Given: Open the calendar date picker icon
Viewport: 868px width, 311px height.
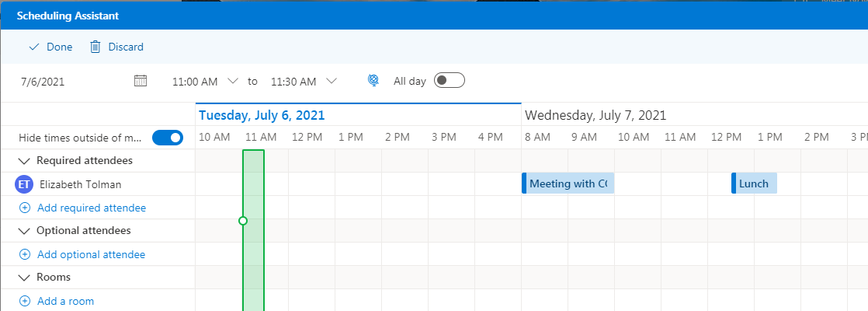Looking at the screenshot, I should pos(141,81).
